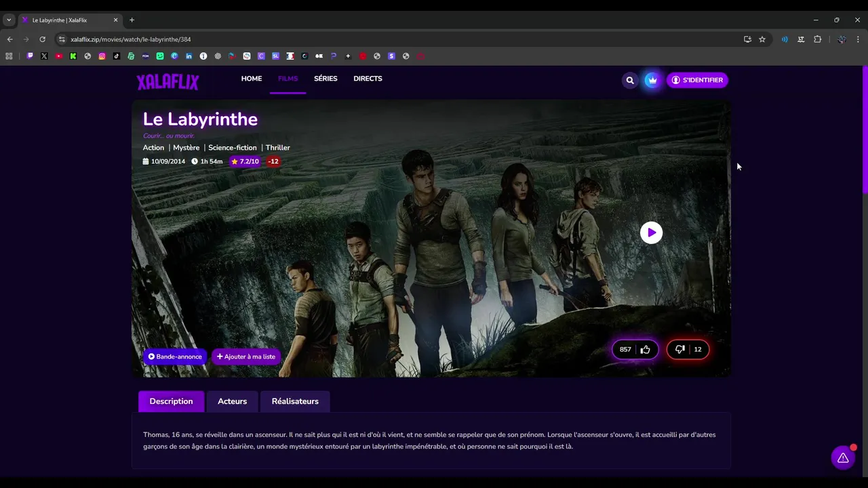Click the movie title Le Labyrinthe
The height and width of the screenshot is (488, 868).
[x=200, y=119]
